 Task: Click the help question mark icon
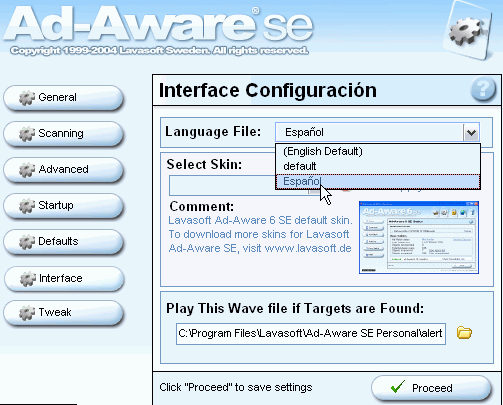tap(483, 89)
